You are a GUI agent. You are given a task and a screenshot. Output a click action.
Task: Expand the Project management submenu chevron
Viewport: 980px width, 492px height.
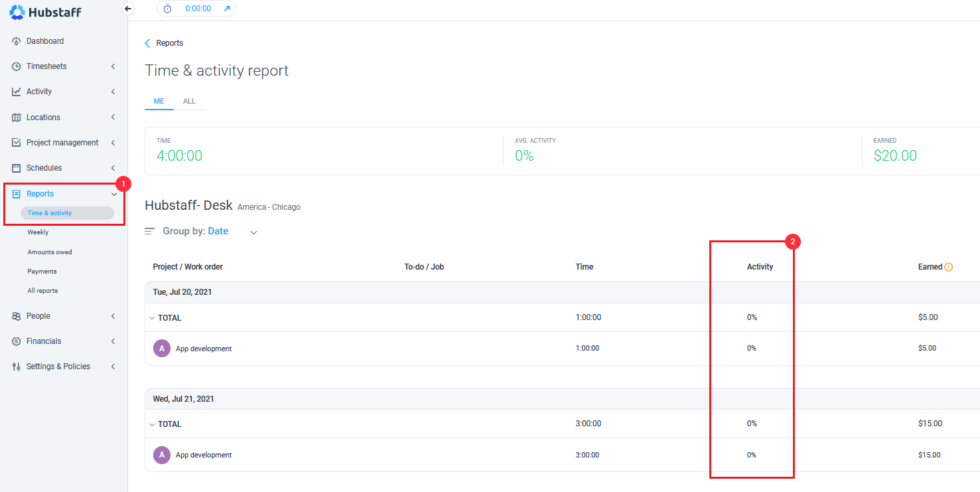(x=113, y=143)
